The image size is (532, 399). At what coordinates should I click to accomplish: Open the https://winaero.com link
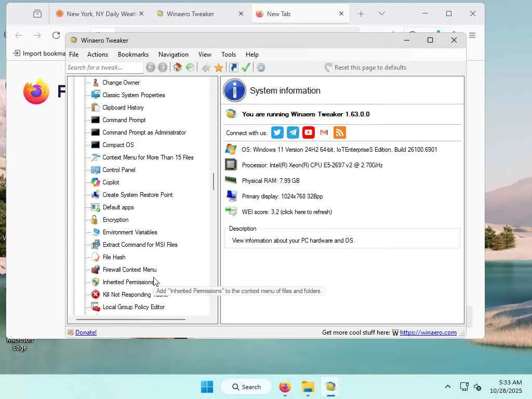tap(428, 332)
